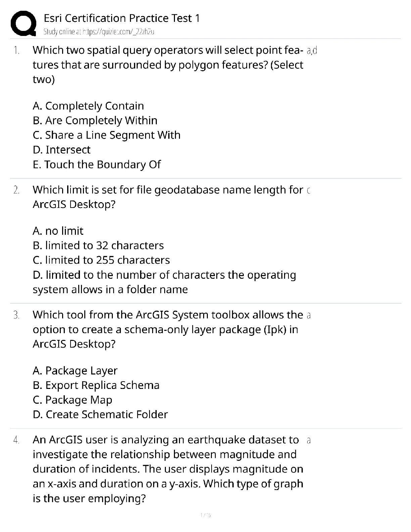Click the question 1 number

click(x=16, y=50)
